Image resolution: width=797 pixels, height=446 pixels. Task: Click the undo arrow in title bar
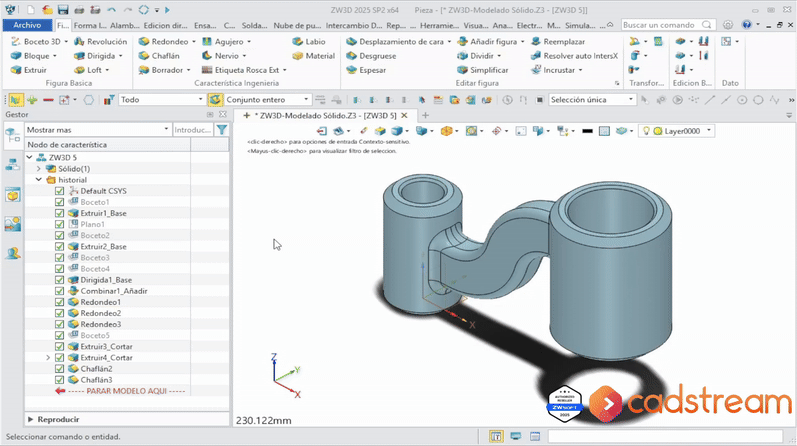[x=112, y=10]
